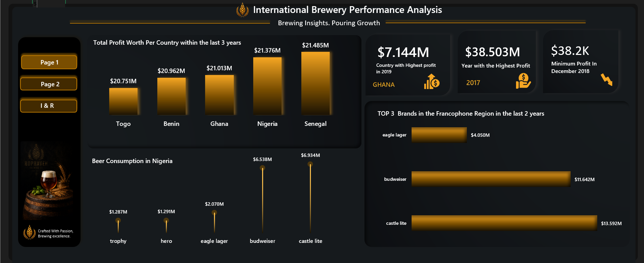Click the $2.070M data label
Screen dimensions: 644x263
[214, 204]
